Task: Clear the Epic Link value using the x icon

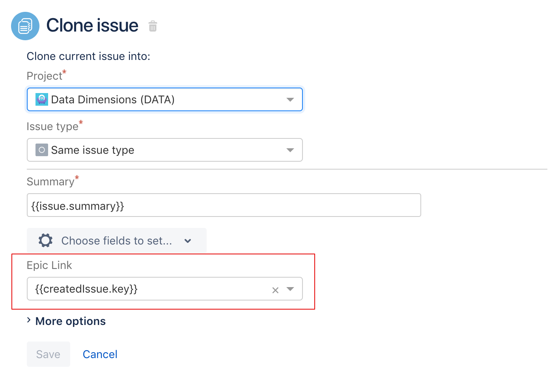Action: pos(275,290)
